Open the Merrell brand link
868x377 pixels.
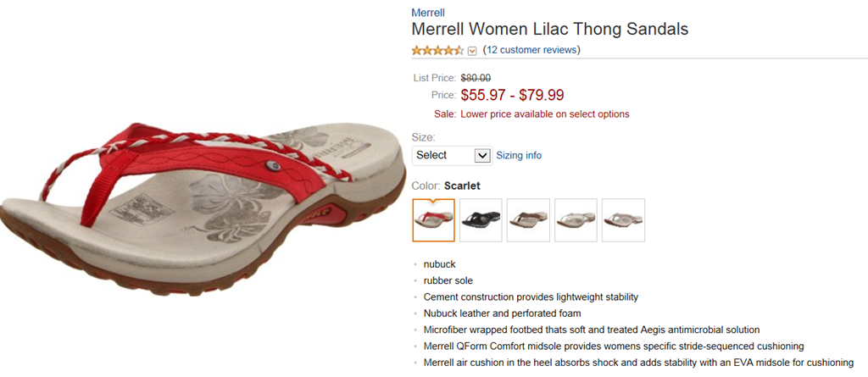[428, 12]
